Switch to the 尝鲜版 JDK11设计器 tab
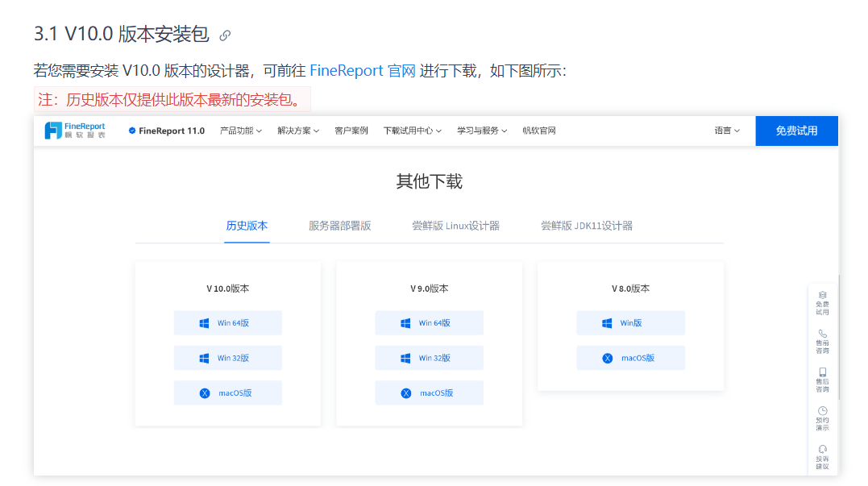This screenshot has height=486, width=868. (x=587, y=226)
